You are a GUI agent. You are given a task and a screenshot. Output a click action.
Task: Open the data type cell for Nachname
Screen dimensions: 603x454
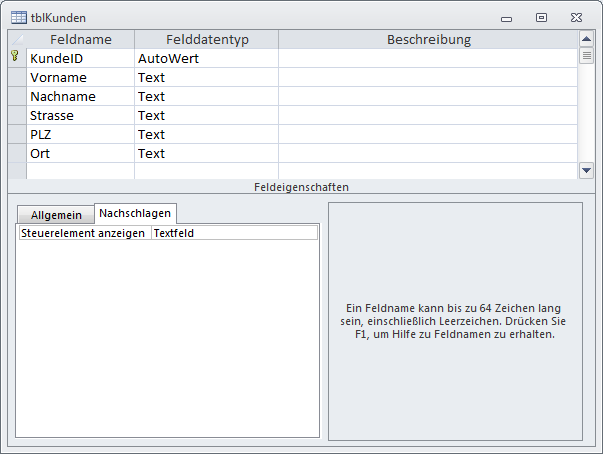[205, 96]
